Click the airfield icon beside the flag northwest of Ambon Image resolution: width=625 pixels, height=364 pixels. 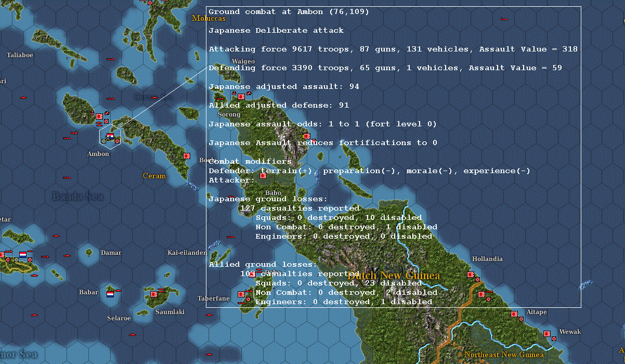pyautogui.click(x=107, y=113)
